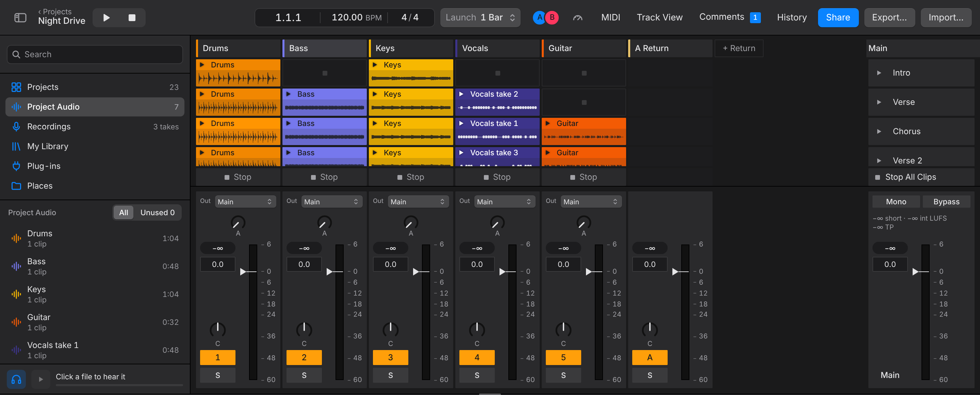Toggle track activator 2 for Bass
Screen dimensions: 980x395
pyautogui.click(x=304, y=357)
